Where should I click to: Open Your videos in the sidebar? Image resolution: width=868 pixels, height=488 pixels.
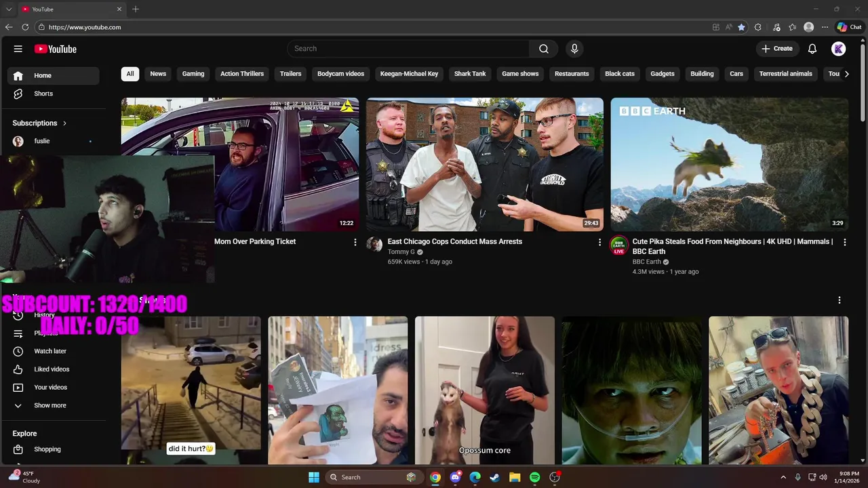54,387
